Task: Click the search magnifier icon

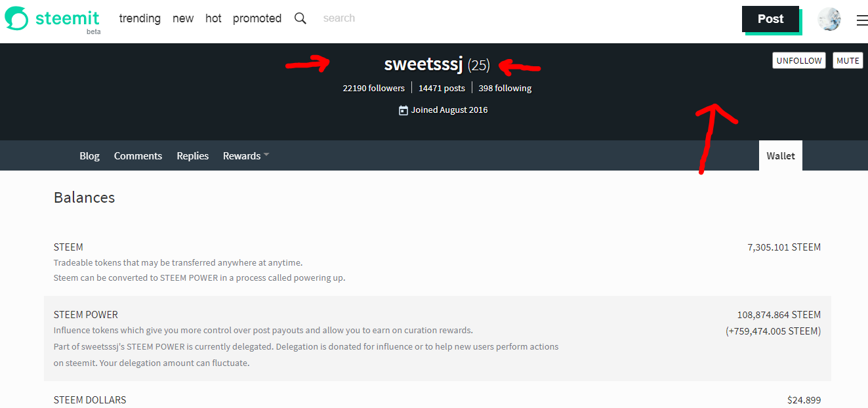Action: pyautogui.click(x=300, y=18)
